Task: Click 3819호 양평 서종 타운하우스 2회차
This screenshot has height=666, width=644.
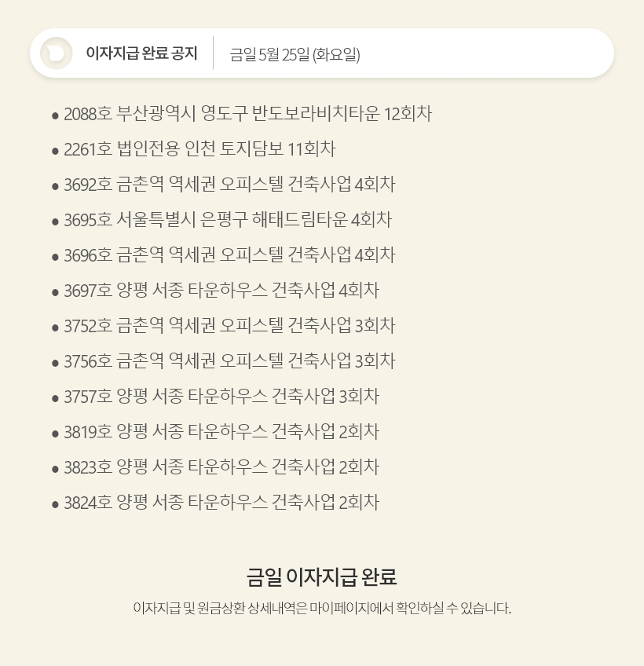Action: click(x=221, y=431)
